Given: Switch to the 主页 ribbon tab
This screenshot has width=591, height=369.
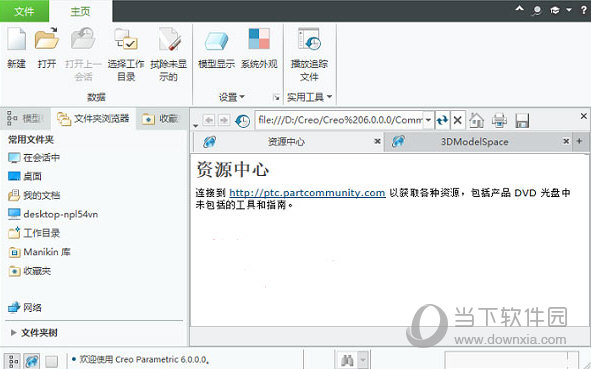Looking at the screenshot, I should coord(80,11).
